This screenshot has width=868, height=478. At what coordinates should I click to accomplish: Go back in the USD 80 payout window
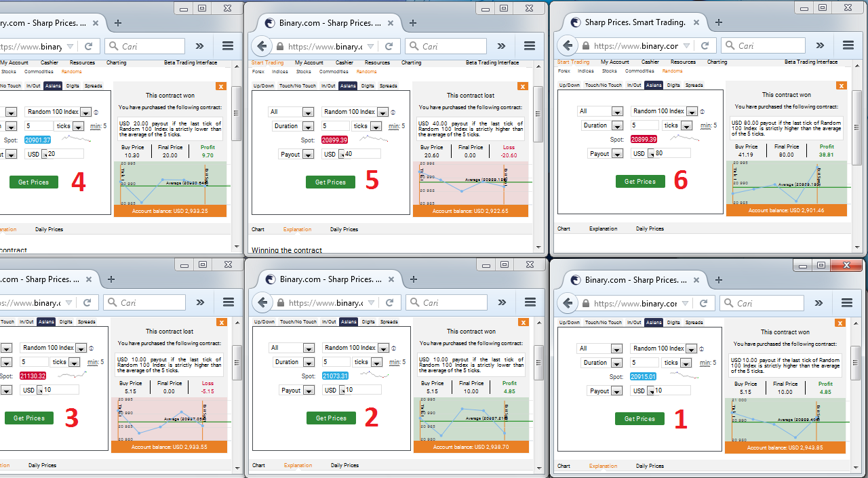click(568, 45)
